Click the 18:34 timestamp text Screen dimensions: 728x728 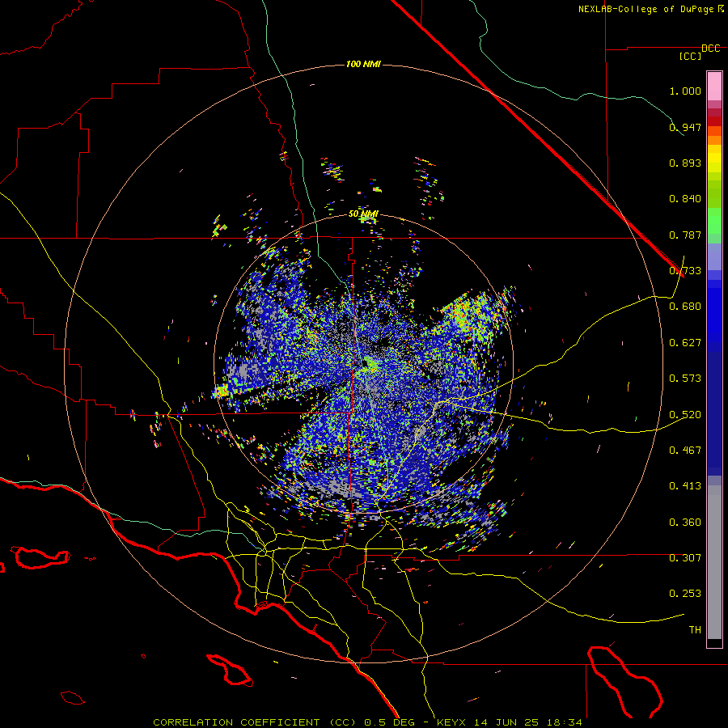(x=563, y=722)
